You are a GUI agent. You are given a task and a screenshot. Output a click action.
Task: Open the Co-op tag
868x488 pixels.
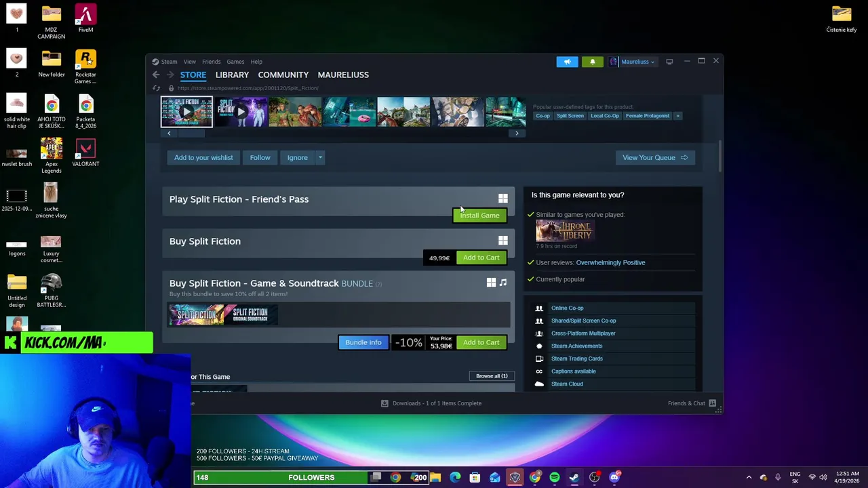click(x=542, y=116)
